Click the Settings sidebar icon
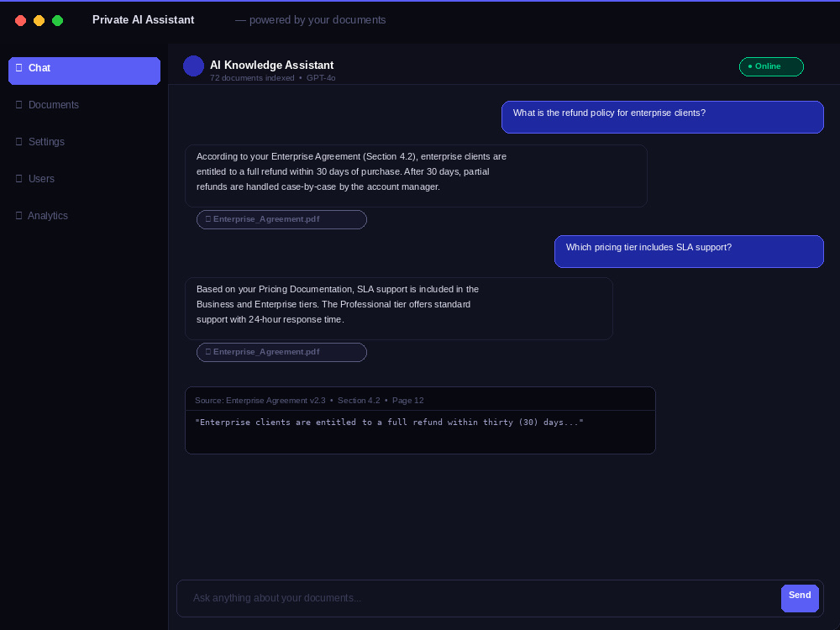Screen dimensions: 840x630 18,141
